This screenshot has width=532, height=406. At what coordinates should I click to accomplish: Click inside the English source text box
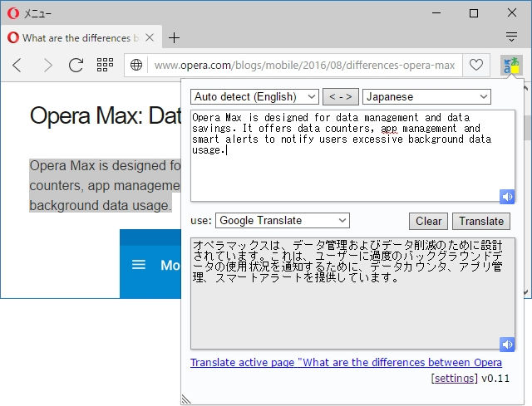pyautogui.click(x=352, y=155)
